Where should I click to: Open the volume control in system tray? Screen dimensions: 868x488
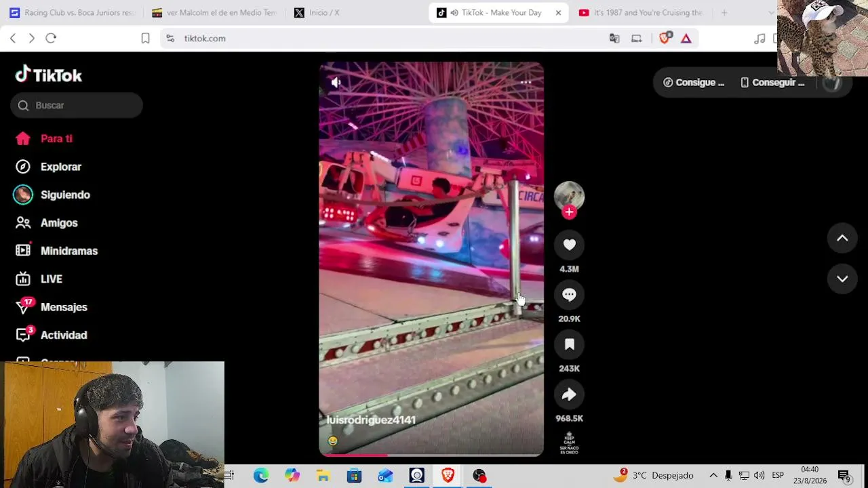click(759, 476)
